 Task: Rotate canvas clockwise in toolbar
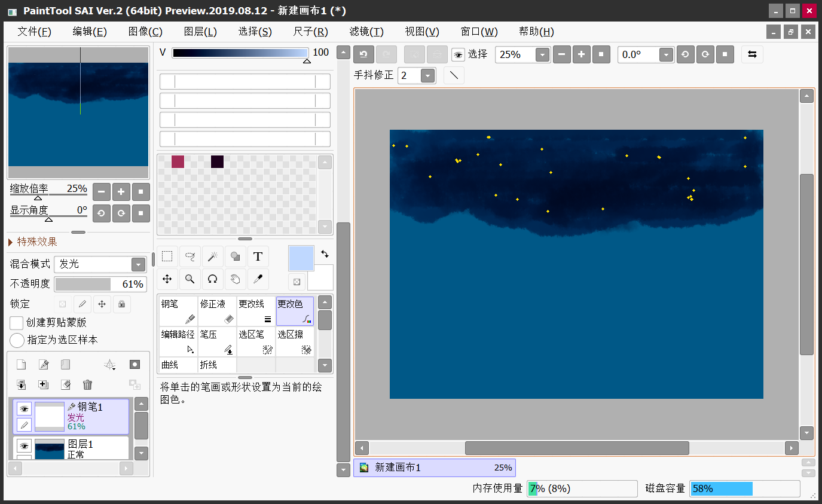tap(705, 54)
